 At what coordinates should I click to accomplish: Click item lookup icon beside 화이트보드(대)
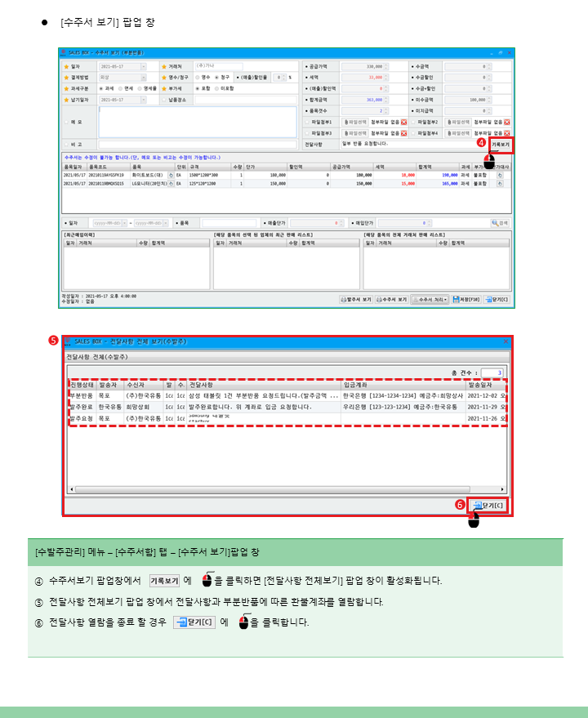(x=171, y=176)
